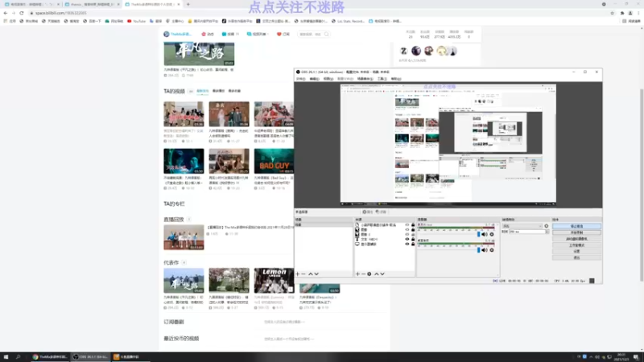Toggle visibility of Display Capture source
644x362 pixels.
click(407, 245)
